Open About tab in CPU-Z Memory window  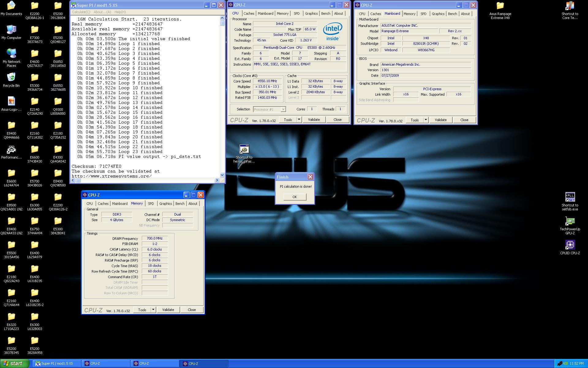coord(193,204)
